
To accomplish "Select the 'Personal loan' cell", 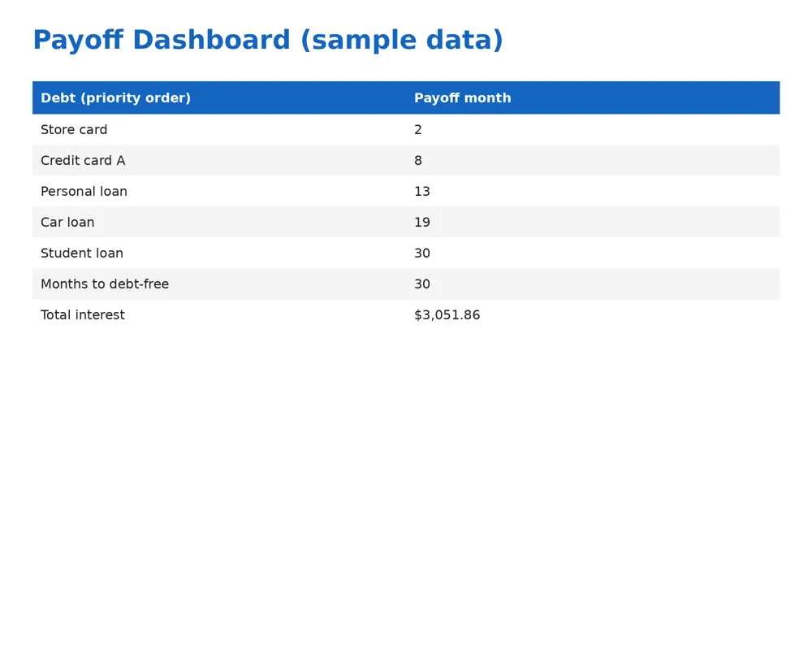I will 219,191.
